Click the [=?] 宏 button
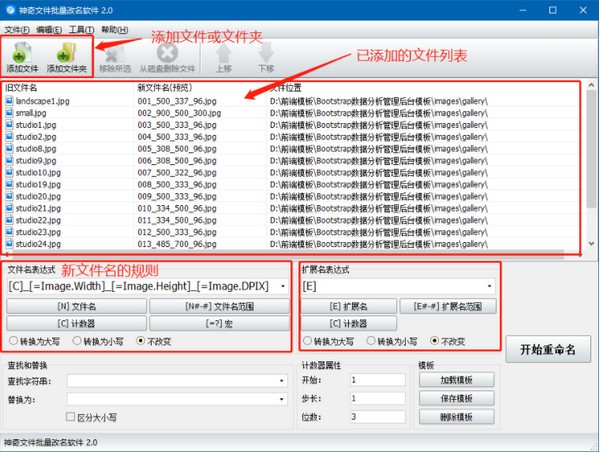The width and height of the screenshot is (600, 452). coord(219,323)
